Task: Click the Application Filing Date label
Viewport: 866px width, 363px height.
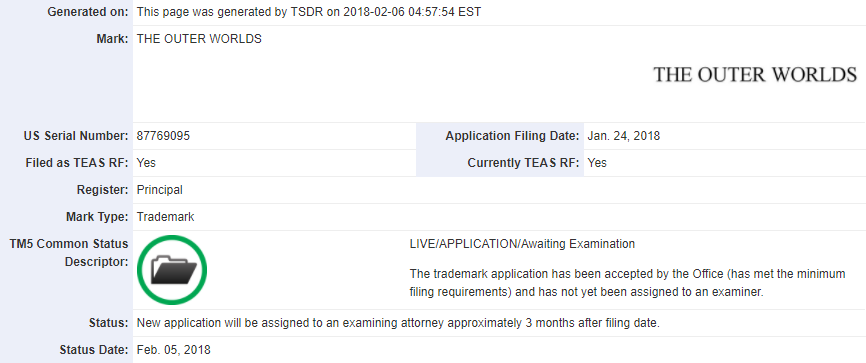Action: click(x=513, y=136)
